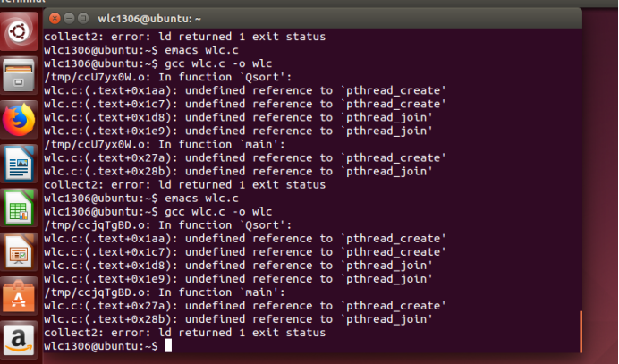
Task: Click the cursor at the last prompt
Action: [x=167, y=345]
